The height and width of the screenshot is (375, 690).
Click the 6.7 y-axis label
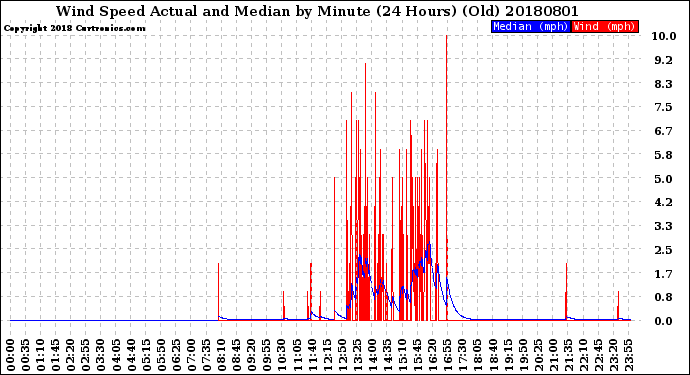pos(664,131)
